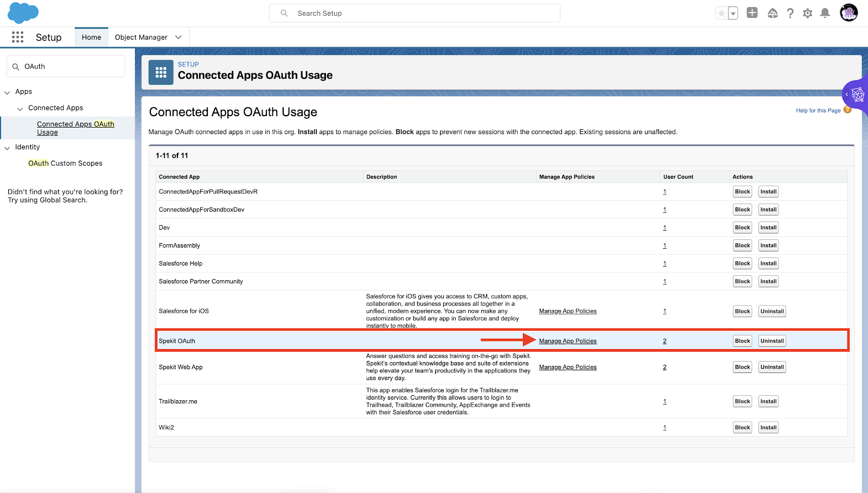Click the favorites star icon
The image size is (868, 493).
722,14
